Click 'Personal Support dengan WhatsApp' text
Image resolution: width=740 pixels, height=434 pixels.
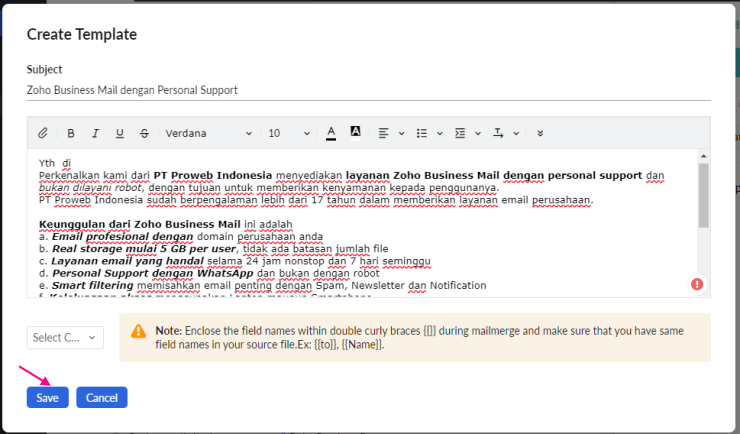(153, 273)
